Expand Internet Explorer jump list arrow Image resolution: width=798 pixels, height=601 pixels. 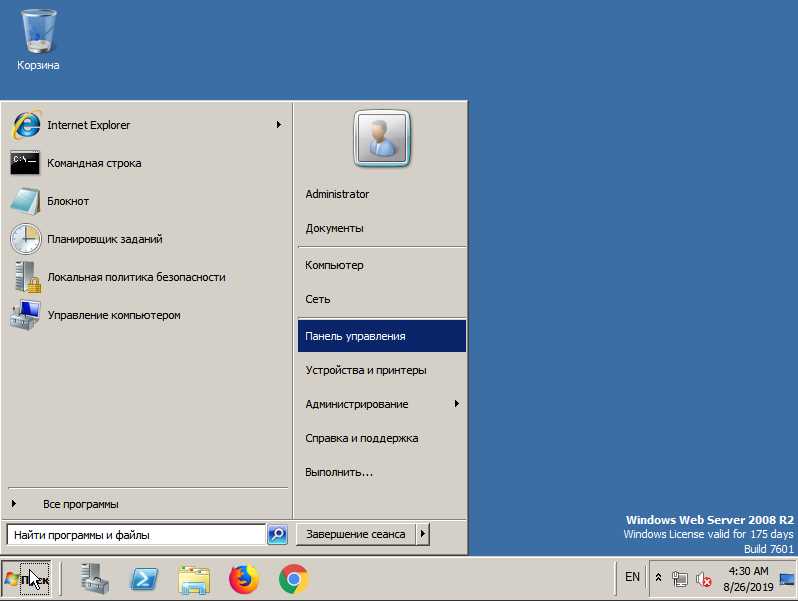pyautogui.click(x=278, y=125)
